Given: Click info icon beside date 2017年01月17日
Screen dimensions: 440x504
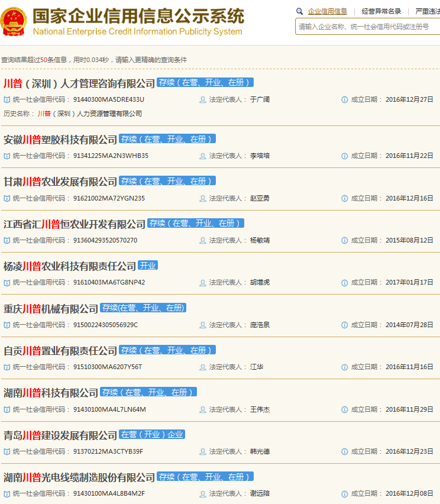Looking at the screenshot, I should coord(344,283).
